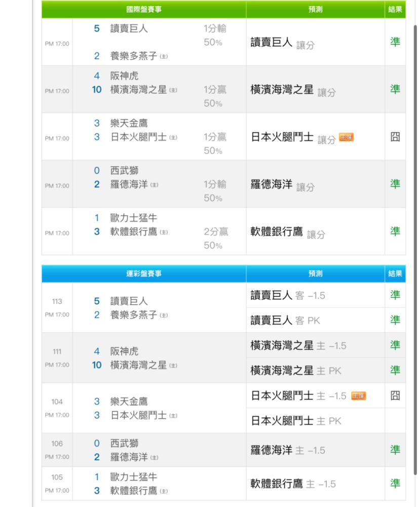Click the 準 result for 軟體銀行鷹 主 -1.5

point(395,483)
